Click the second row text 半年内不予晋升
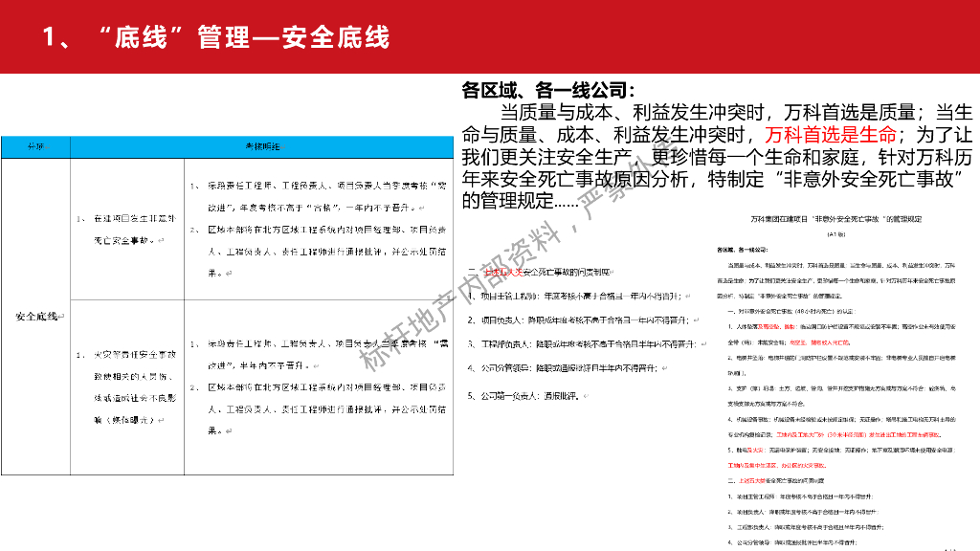The height and width of the screenshot is (551, 980). 277,365
